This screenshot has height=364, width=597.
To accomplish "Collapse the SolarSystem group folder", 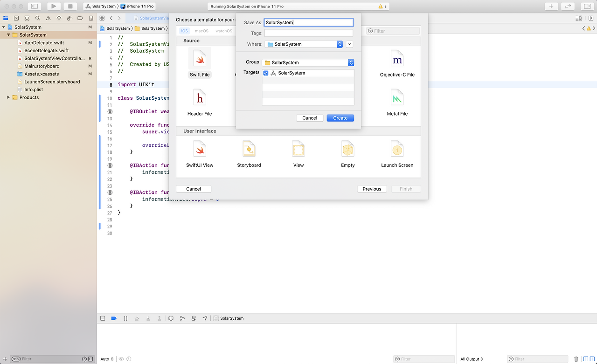I will (x=8, y=35).
